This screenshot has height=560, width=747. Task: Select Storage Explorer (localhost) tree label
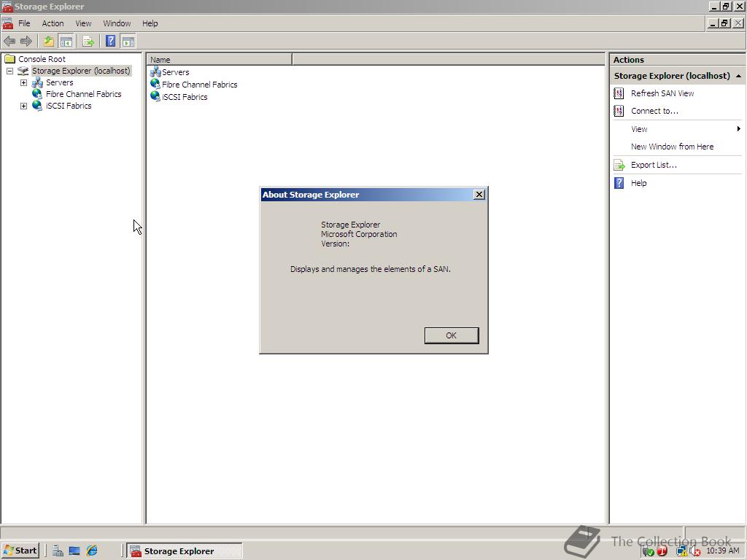(x=81, y=71)
